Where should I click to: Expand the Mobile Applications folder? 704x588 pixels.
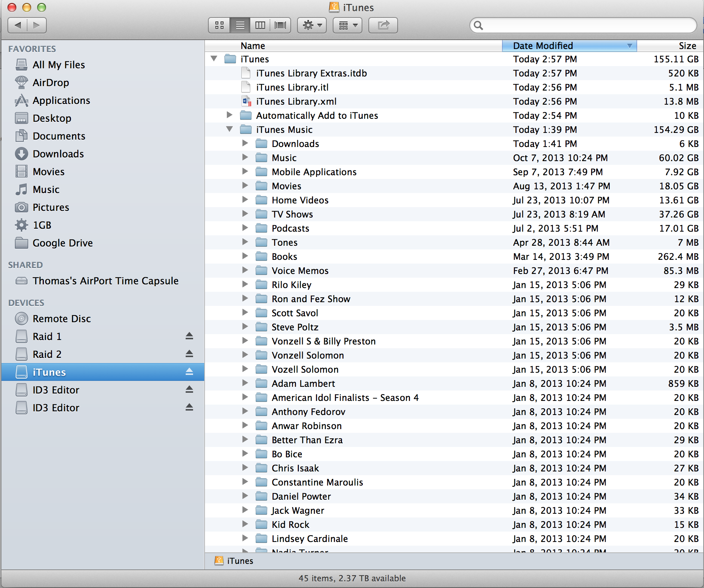(245, 171)
